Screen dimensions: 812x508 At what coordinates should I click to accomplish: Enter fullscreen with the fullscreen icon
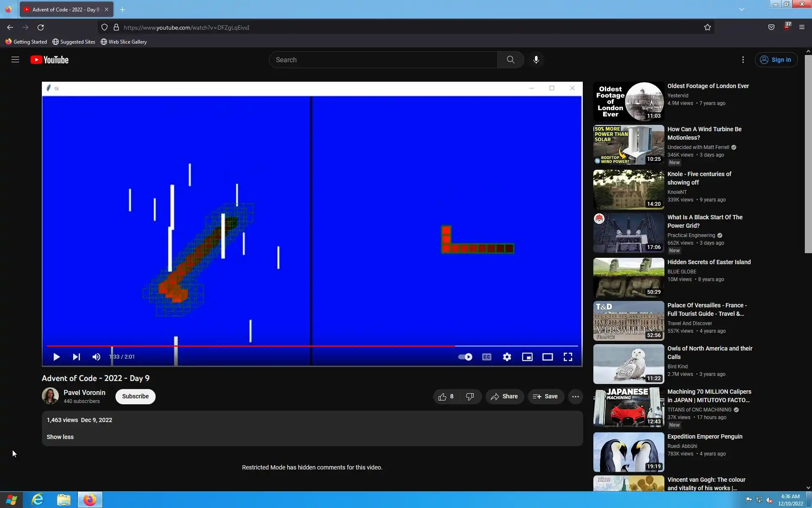tap(568, 357)
